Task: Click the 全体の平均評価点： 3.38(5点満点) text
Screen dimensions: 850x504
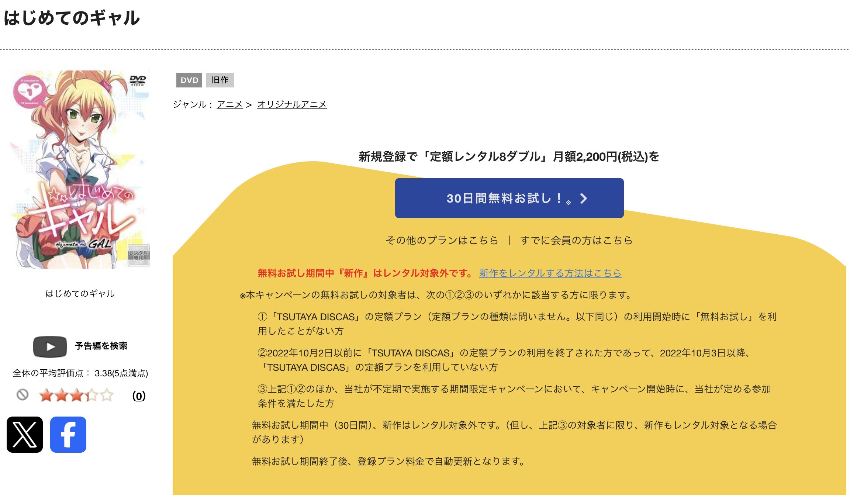Action: pos(80,373)
